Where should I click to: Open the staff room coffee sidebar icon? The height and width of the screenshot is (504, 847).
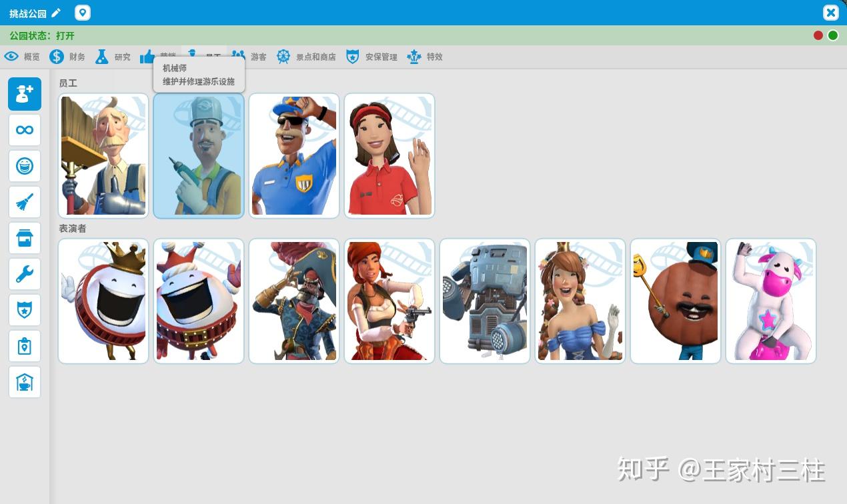click(x=25, y=382)
